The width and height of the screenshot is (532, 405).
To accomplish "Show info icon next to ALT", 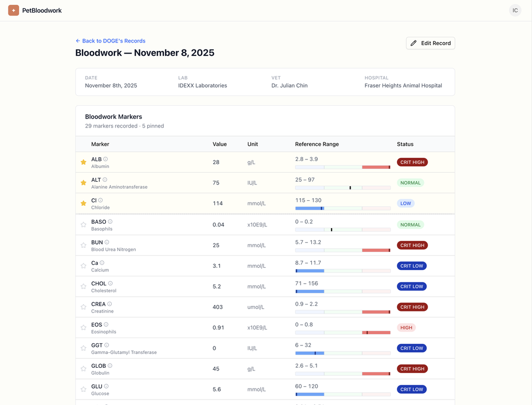I will click(x=105, y=180).
